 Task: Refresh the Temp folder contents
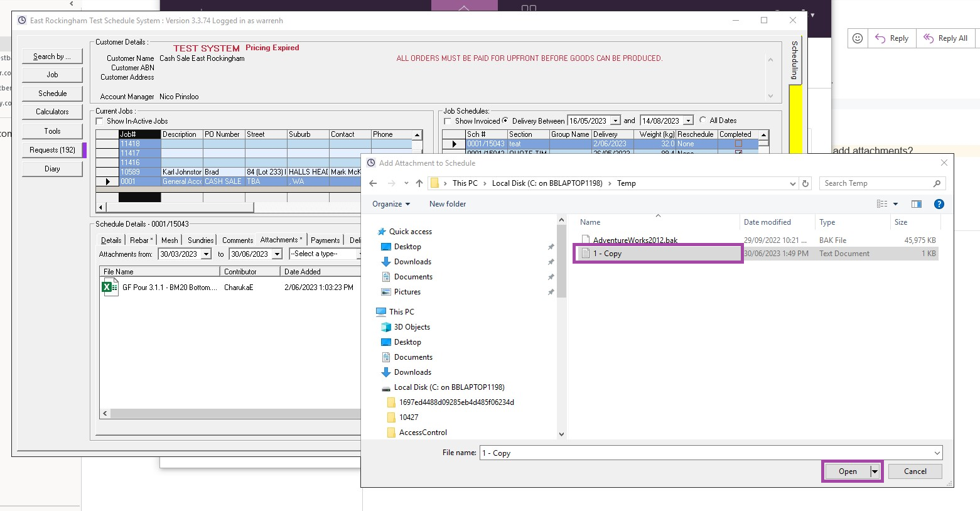coord(805,183)
